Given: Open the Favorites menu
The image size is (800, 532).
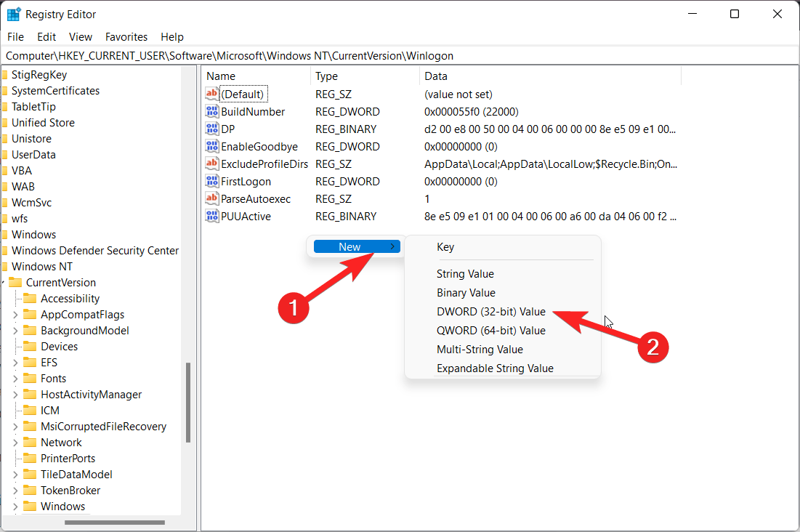Looking at the screenshot, I should (126, 36).
